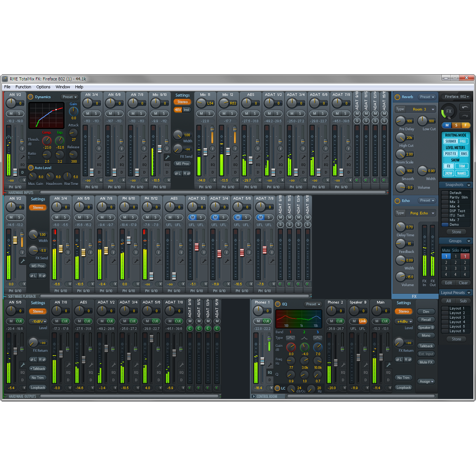The height and width of the screenshot is (476, 476).
Task: Click the FX load meter dial
Action: [449, 112]
